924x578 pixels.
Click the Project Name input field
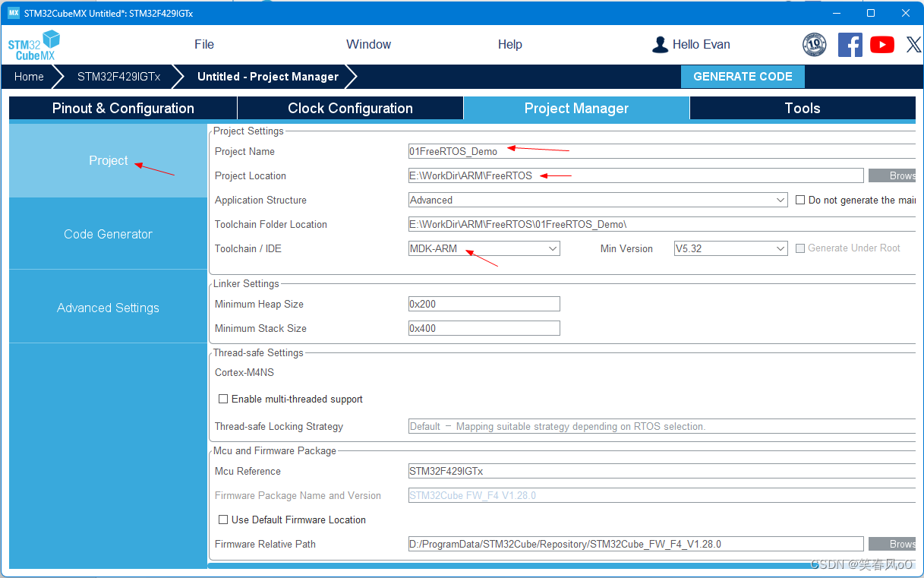(x=662, y=151)
